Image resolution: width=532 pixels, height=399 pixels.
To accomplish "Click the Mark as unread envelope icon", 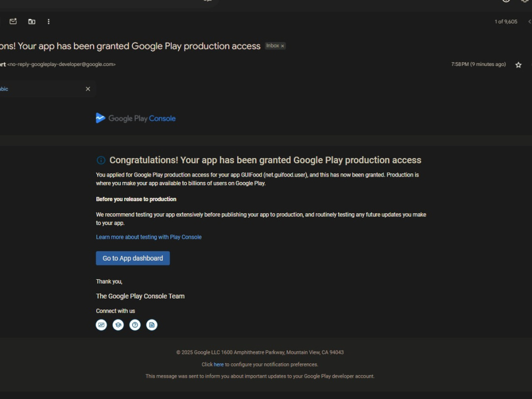I will coord(13,21).
